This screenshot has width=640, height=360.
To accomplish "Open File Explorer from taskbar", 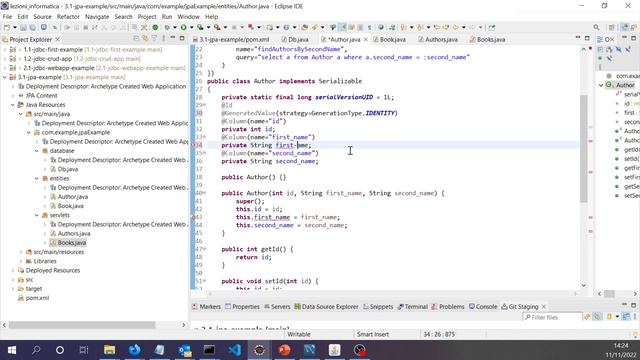I will (x=109, y=350).
